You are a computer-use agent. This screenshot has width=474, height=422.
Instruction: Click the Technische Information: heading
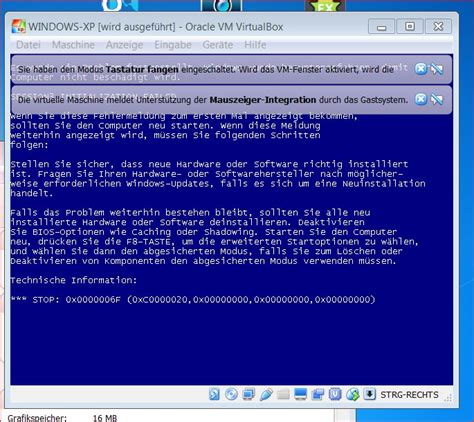click(x=74, y=280)
